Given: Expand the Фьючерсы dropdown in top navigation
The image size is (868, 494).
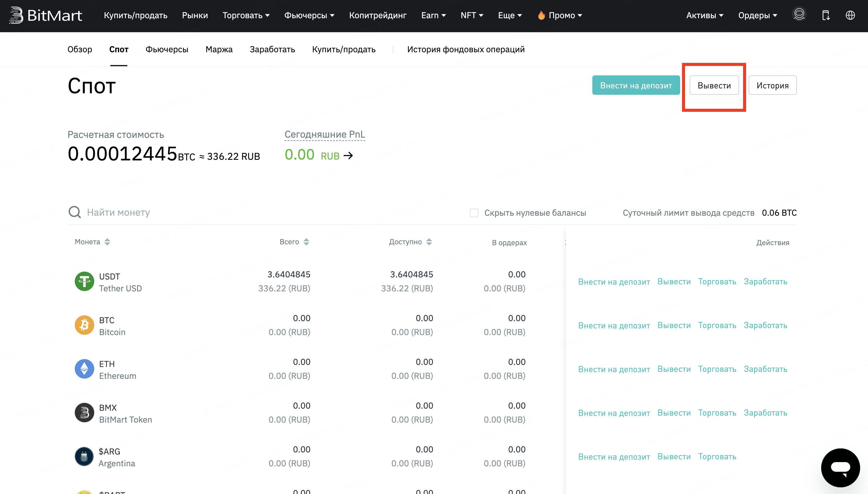Looking at the screenshot, I should 309,15.
